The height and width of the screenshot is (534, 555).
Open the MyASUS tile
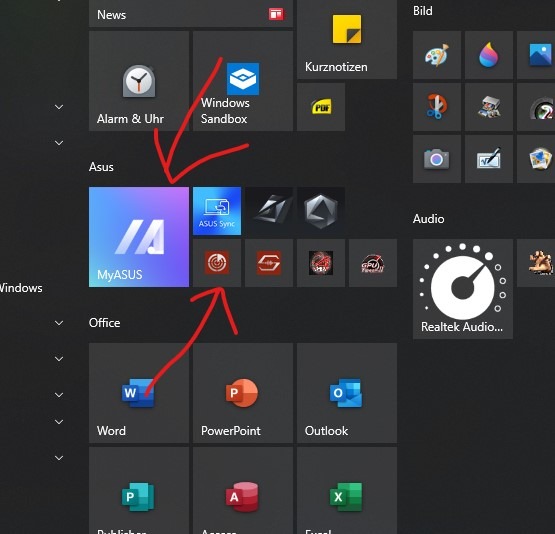pyautogui.click(x=139, y=237)
